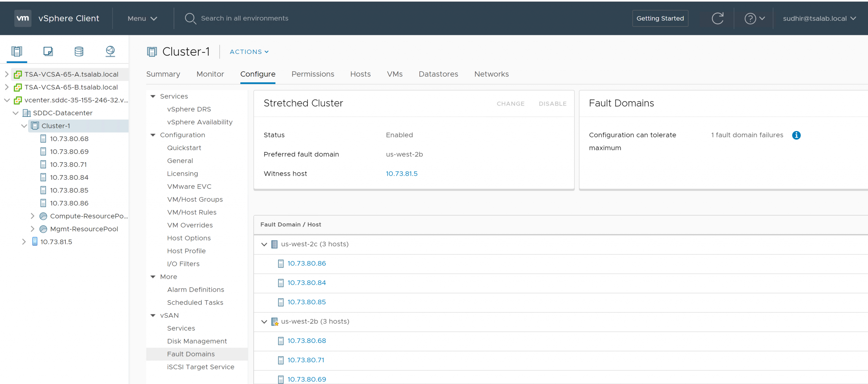Click the fault domain info icon

(796, 135)
